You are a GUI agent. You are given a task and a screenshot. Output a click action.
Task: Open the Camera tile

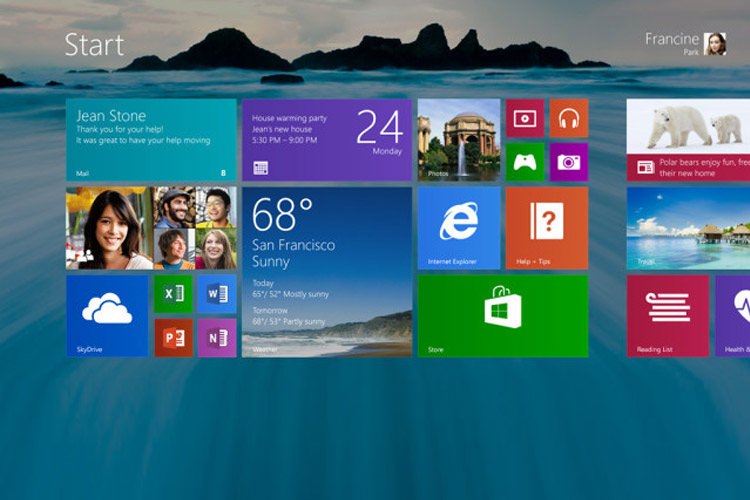click(569, 162)
